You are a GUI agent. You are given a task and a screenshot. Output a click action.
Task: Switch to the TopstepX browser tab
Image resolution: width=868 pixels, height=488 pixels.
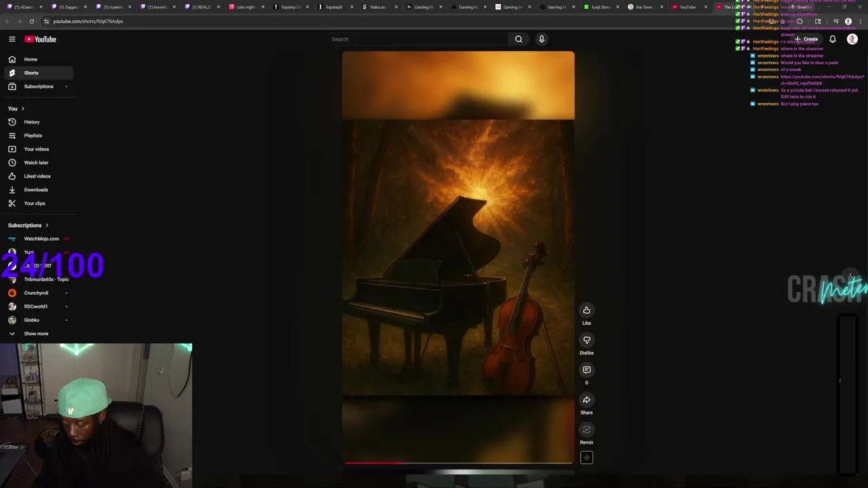[334, 7]
